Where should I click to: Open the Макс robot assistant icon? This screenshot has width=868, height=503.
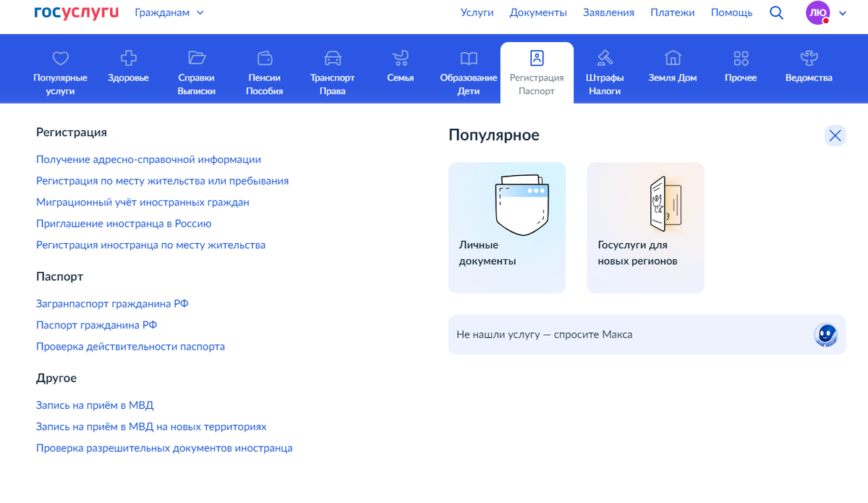pyautogui.click(x=826, y=334)
